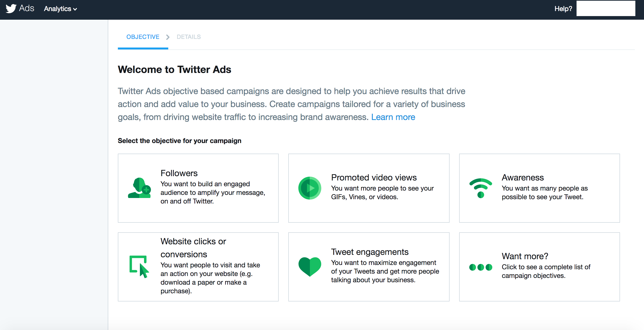Open the Learn more link
The image size is (644, 330).
point(393,117)
